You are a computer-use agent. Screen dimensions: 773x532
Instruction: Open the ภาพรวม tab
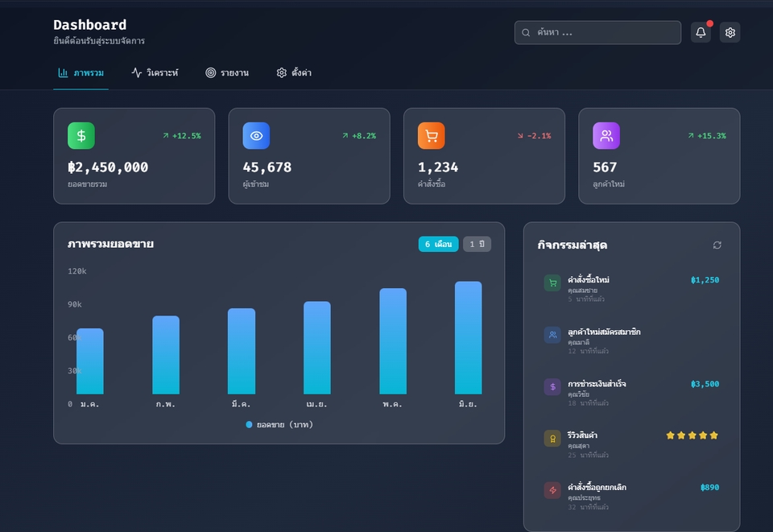coord(81,72)
